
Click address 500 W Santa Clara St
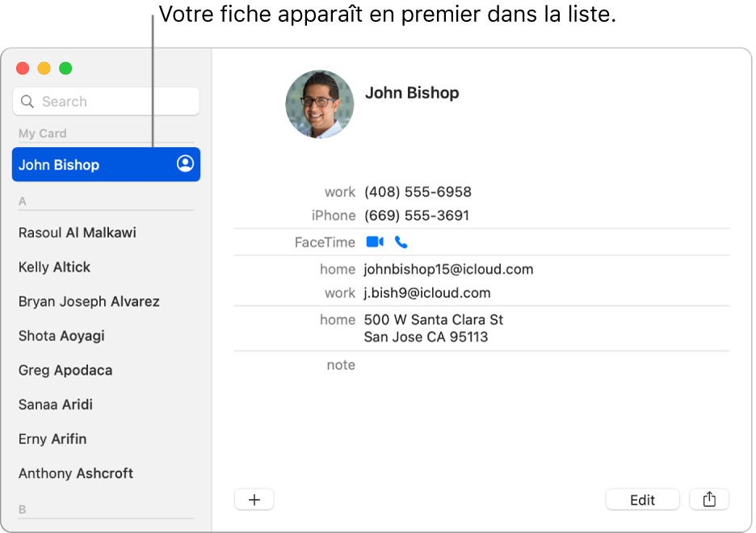434,328
